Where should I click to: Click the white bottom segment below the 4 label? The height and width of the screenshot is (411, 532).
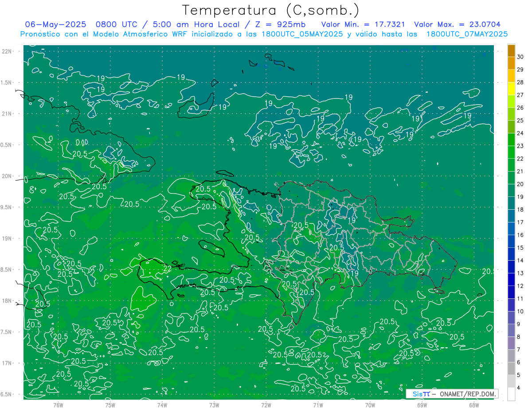tap(511, 394)
